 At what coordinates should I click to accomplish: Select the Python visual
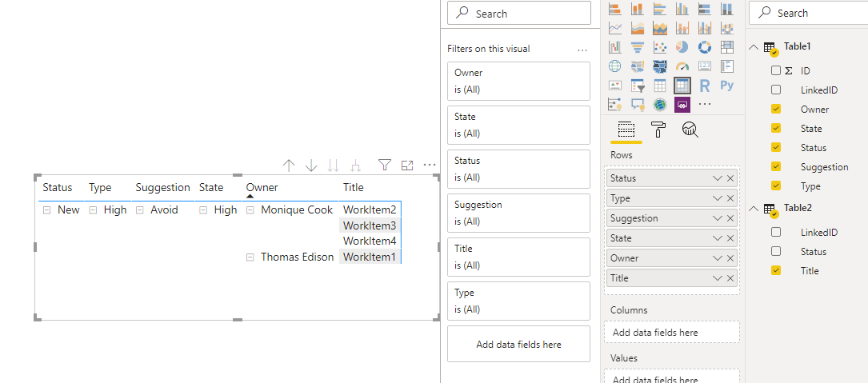[727, 86]
